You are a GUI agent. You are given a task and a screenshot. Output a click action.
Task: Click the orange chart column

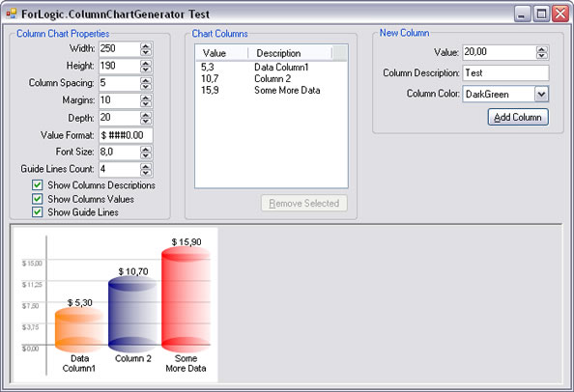pyautogui.click(x=79, y=330)
